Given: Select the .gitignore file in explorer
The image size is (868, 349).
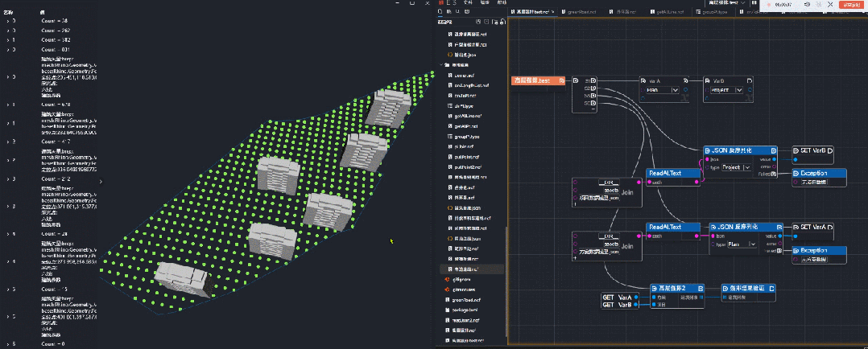Looking at the screenshot, I should (x=461, y=278).
